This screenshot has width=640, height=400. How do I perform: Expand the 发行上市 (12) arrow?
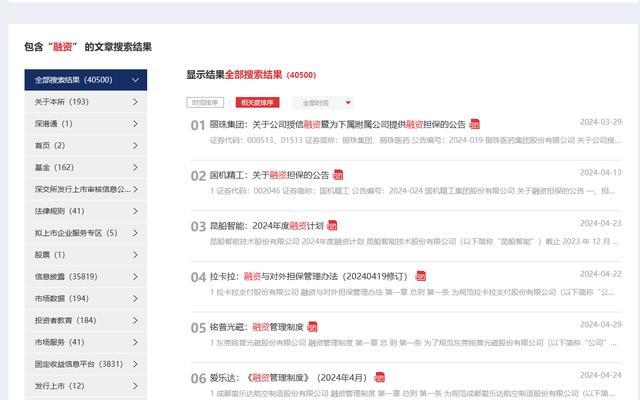point(136,386)
